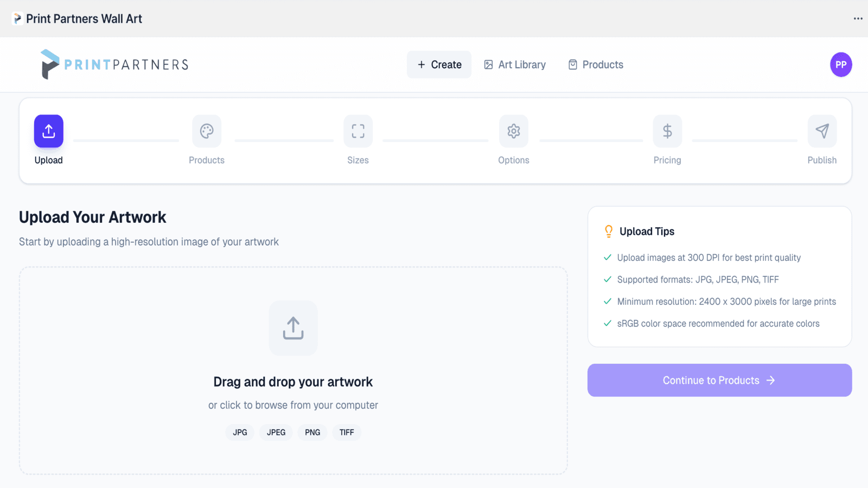The image size is (868, 488).
Task: Open the Sizes step icon
Action: (358, 131)
